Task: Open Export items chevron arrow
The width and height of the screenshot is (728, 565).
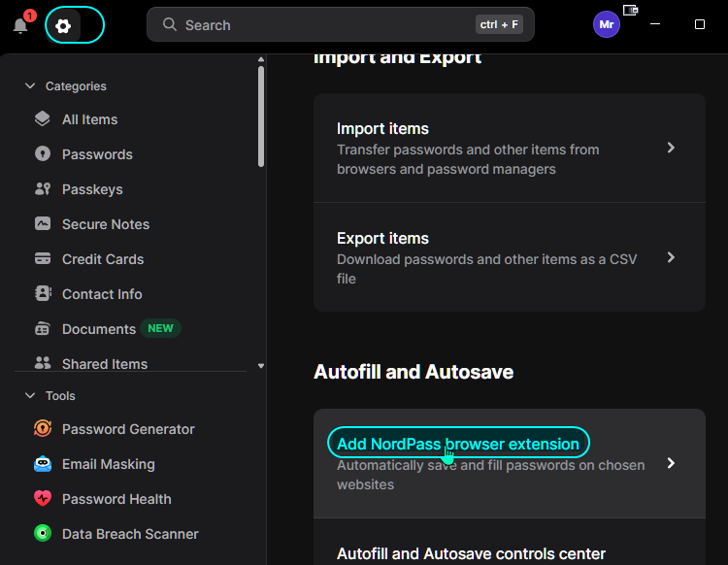Action: pyautogui.click(x=671, y=257)
